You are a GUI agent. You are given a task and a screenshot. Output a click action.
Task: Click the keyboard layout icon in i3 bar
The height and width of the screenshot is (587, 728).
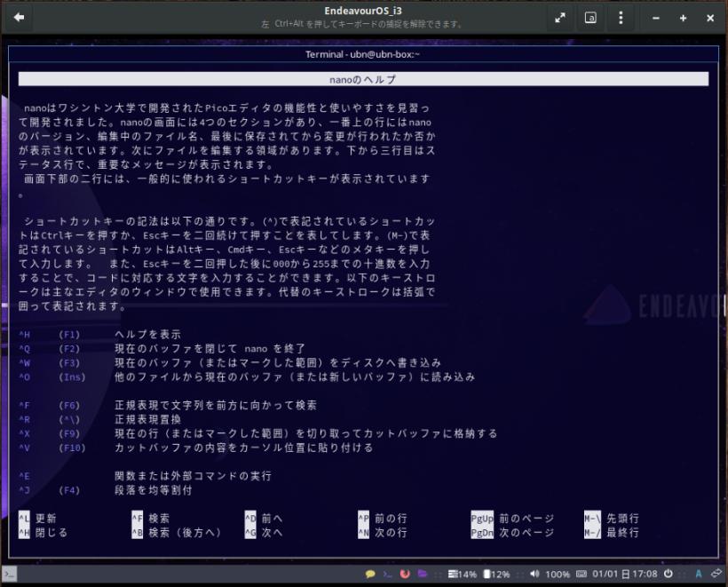pos(582,574)
